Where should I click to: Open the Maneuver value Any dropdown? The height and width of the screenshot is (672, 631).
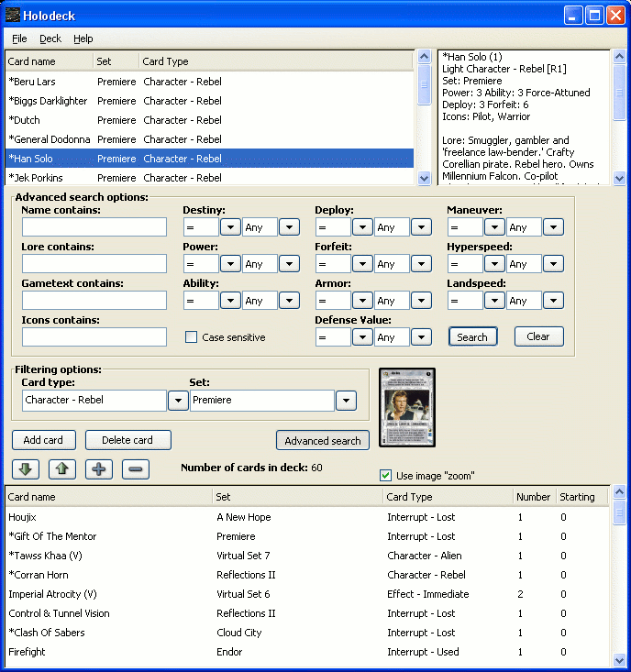553,227
